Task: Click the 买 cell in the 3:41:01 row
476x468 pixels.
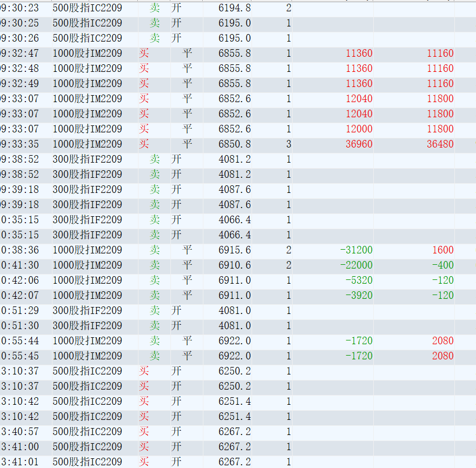Action: [x=144, y=462]
